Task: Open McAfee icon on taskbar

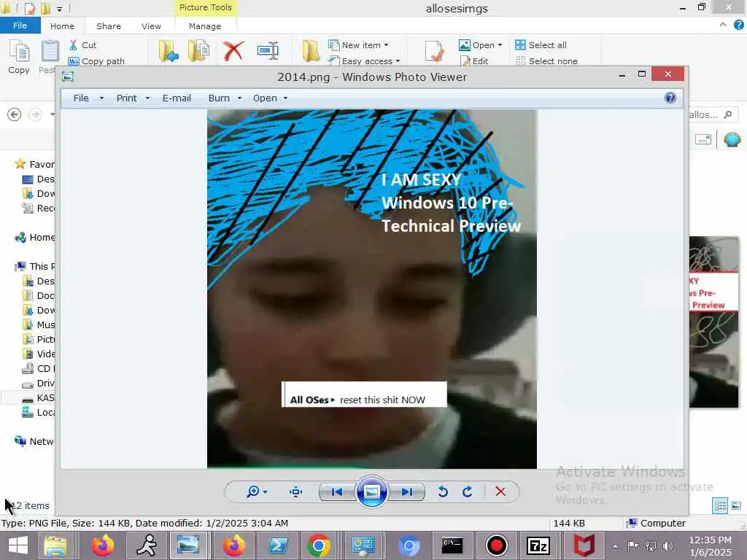Action: click(x=584, y=545)
